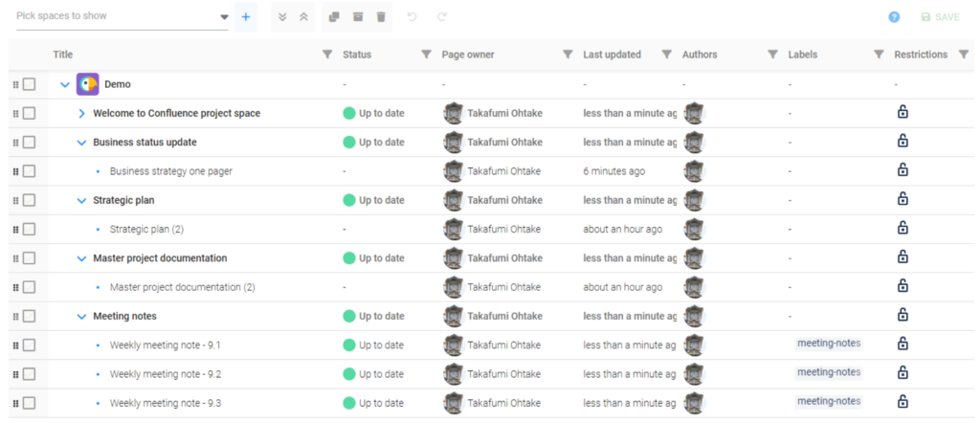Screen dimensions: 980x423
Task: Filter the Labels column
Action: 879,55
